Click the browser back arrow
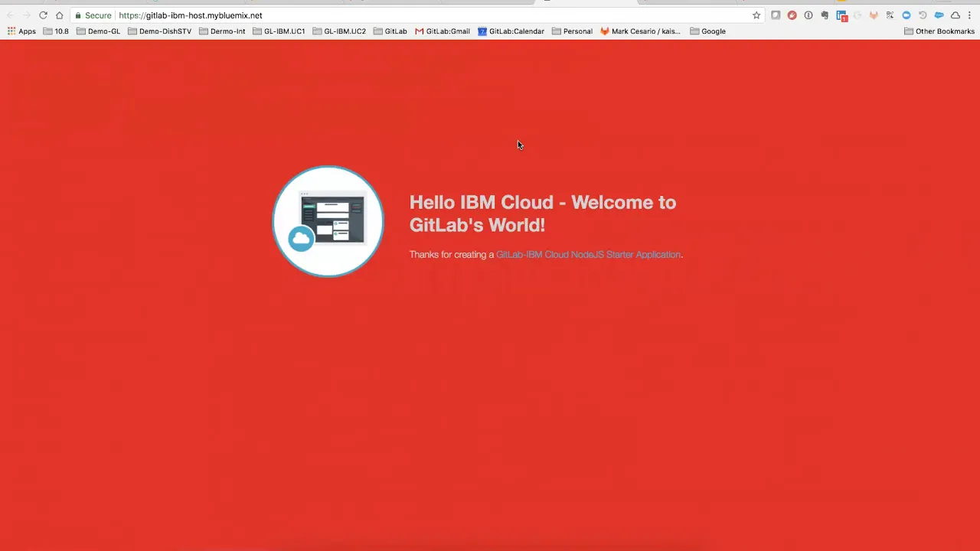The image size is (980, 551). [10, 15]
